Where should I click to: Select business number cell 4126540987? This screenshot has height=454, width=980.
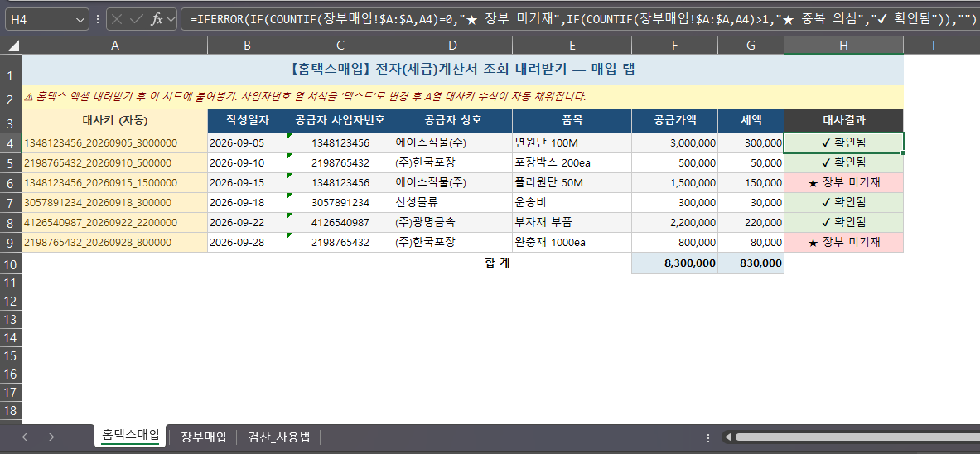pyautogui.click(x=340, y=223)
